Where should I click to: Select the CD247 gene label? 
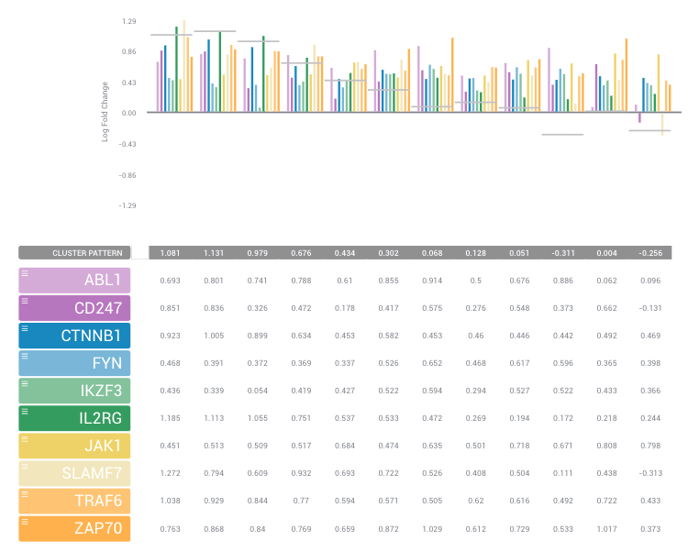point(74,308)
